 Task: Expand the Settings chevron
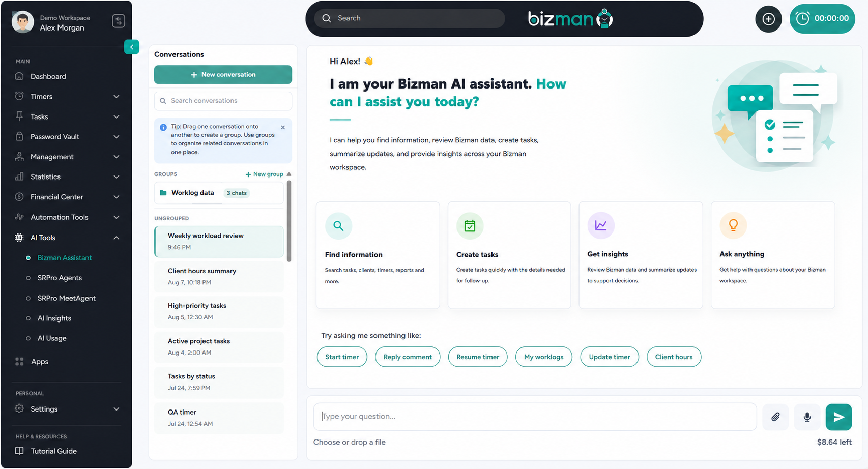click(x=117, y=408)
